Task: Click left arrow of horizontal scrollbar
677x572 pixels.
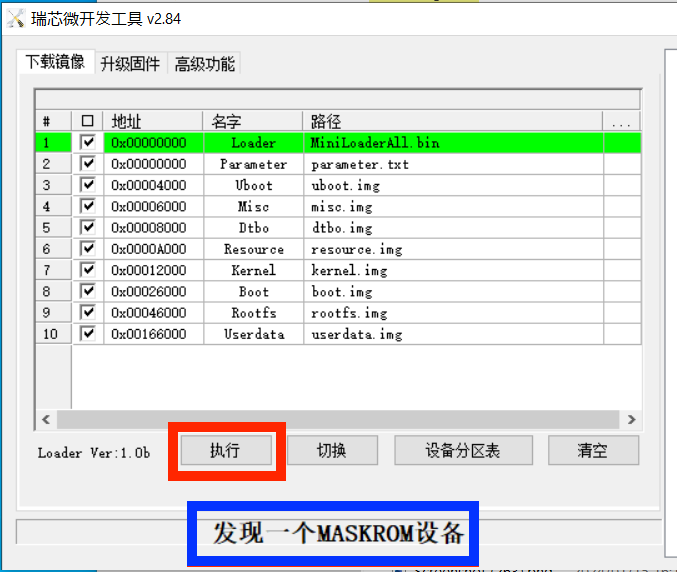Action: tap(46, 419)
